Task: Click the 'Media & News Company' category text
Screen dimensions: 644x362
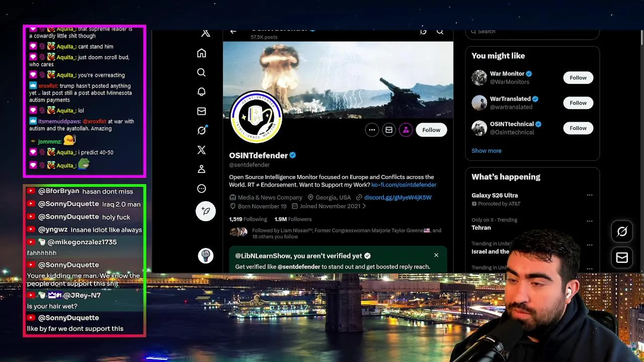Action: coord(270,198)
